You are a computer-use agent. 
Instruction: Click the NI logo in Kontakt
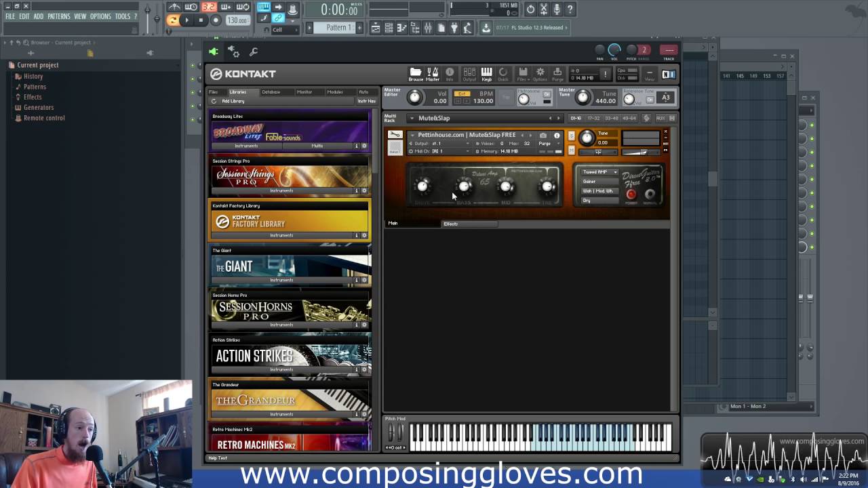(x=668, y=74)
